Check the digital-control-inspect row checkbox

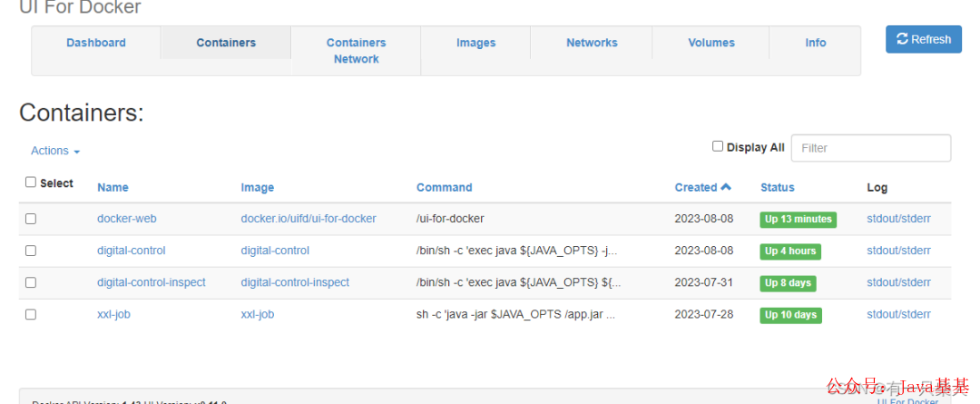pos(31,282)
